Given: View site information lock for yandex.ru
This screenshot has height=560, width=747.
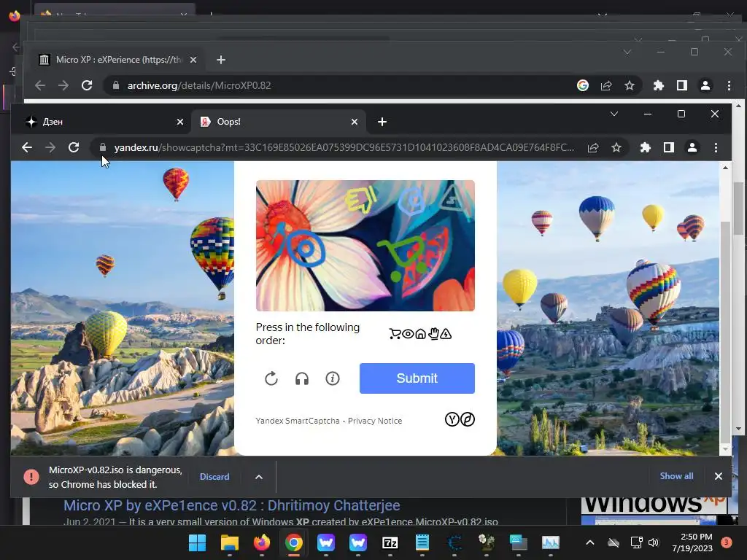Looking at the screenshot, I should pos(103,147).
